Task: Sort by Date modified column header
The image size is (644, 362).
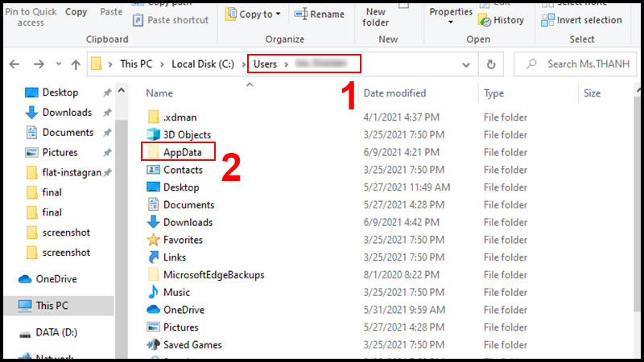Action: click(394, 93)
